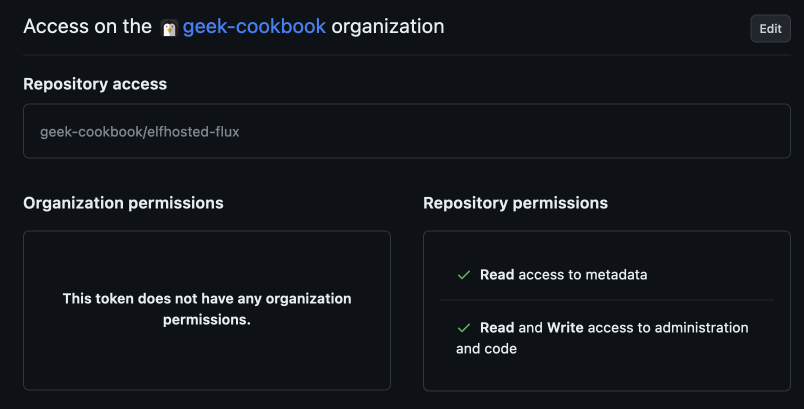Click the no organization permissions message

click(207, 309)
